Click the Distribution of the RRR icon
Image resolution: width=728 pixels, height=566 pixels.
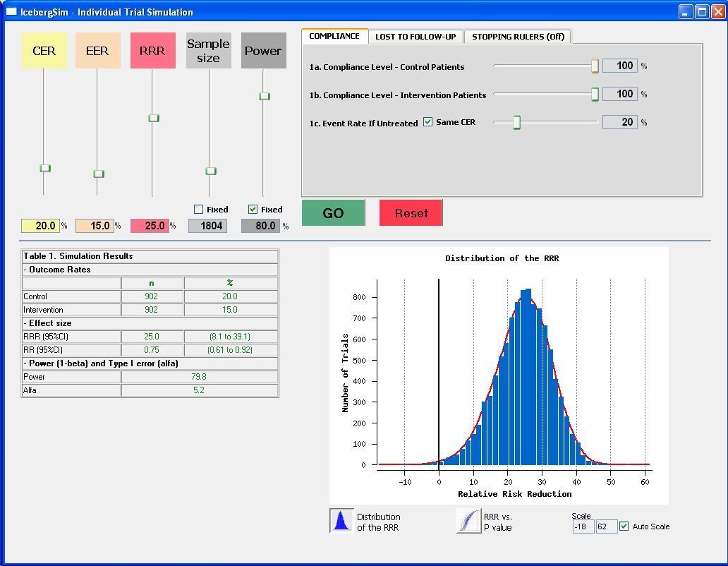click(341, 521)
